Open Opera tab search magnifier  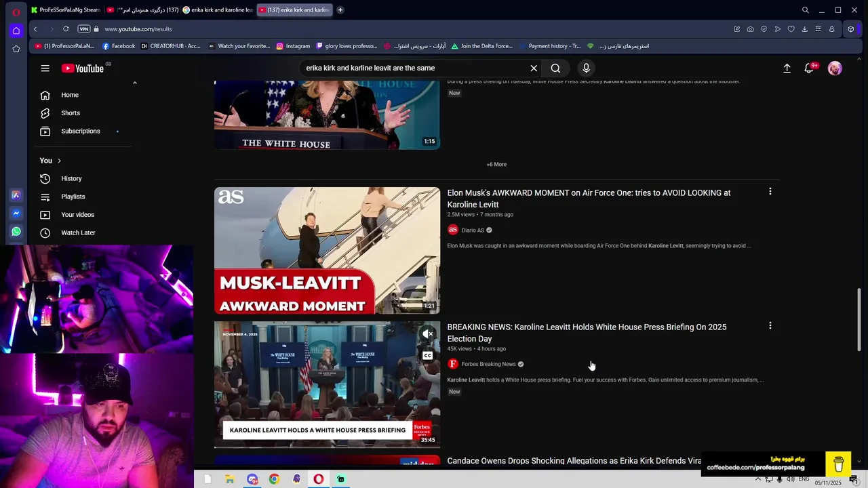(805, 10)
